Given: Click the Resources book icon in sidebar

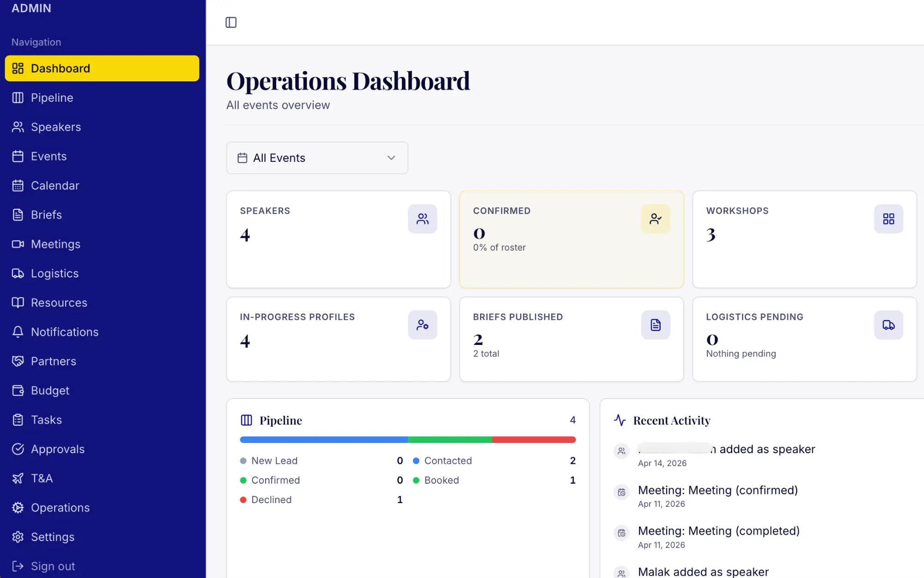Looking at the screenshot, I should 18,302.
